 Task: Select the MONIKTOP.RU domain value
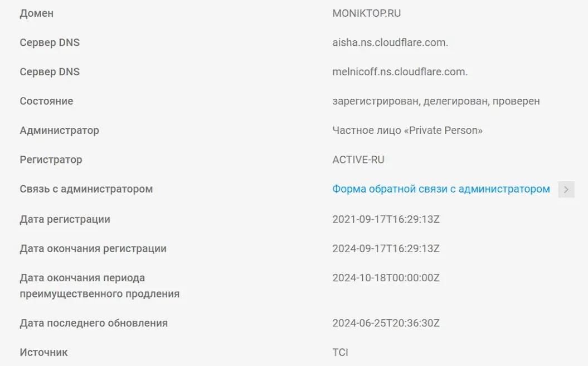coord(366,13)
